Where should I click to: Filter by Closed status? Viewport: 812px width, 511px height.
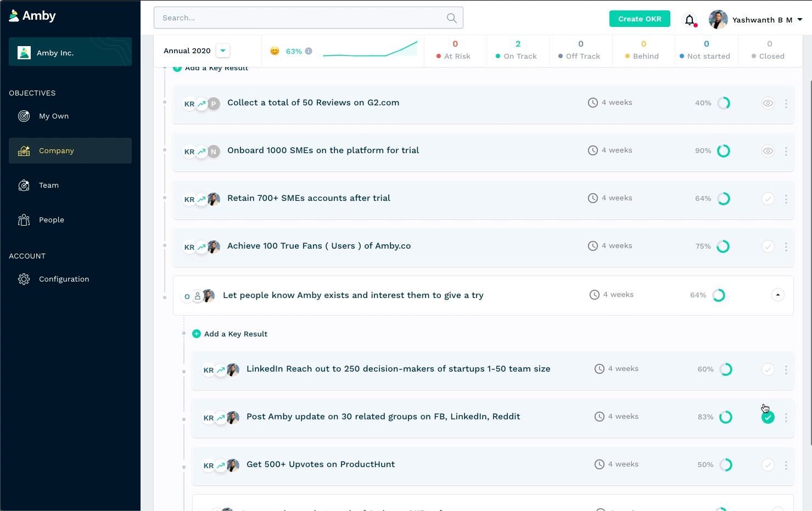(769, 50)
